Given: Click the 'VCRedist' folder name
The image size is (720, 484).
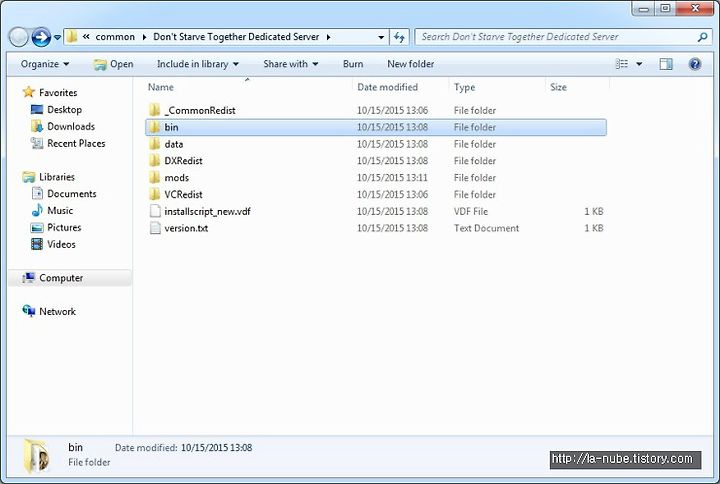Looking at the screenshot, I should (x=183, y=195).
